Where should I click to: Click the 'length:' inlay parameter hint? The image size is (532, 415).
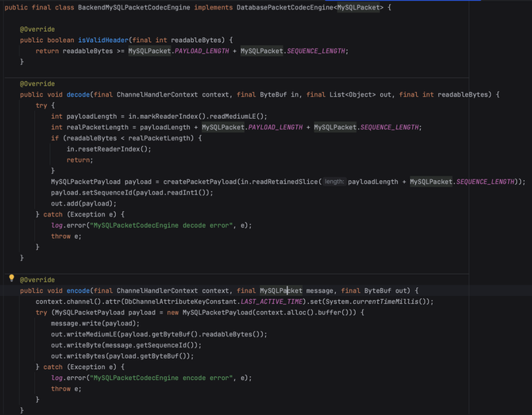pyautogui.click(x=333, y=182)
